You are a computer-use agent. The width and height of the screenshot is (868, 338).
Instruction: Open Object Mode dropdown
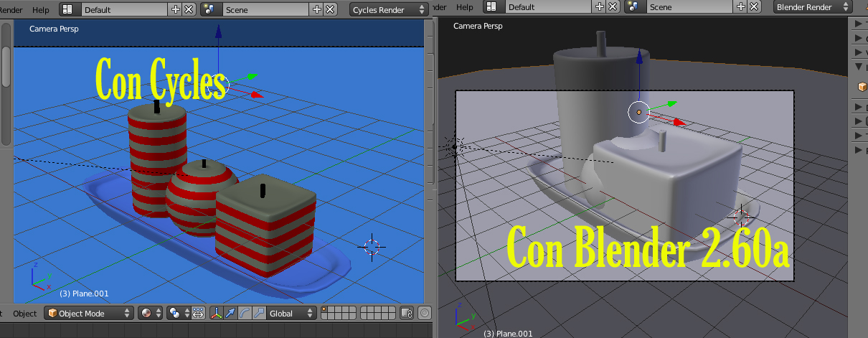[89, 314]
